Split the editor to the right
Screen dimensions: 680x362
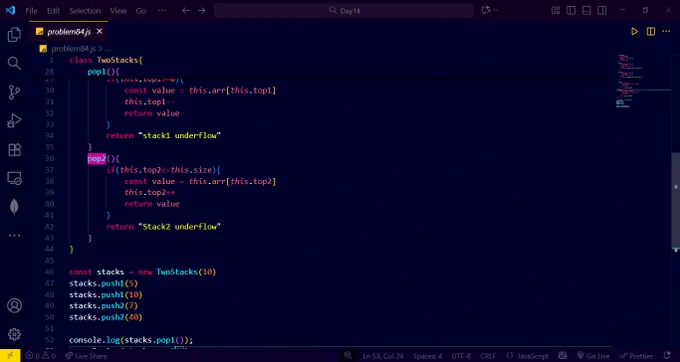pos(651,31)
